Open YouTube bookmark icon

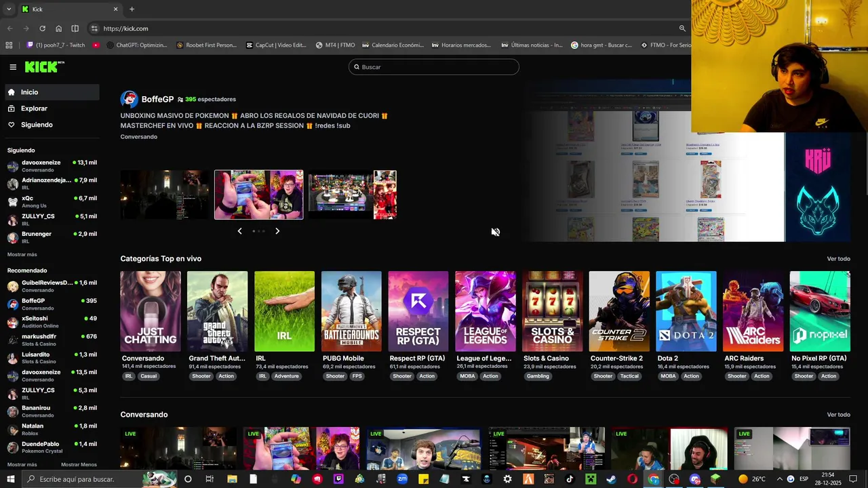tap(96, 45)
